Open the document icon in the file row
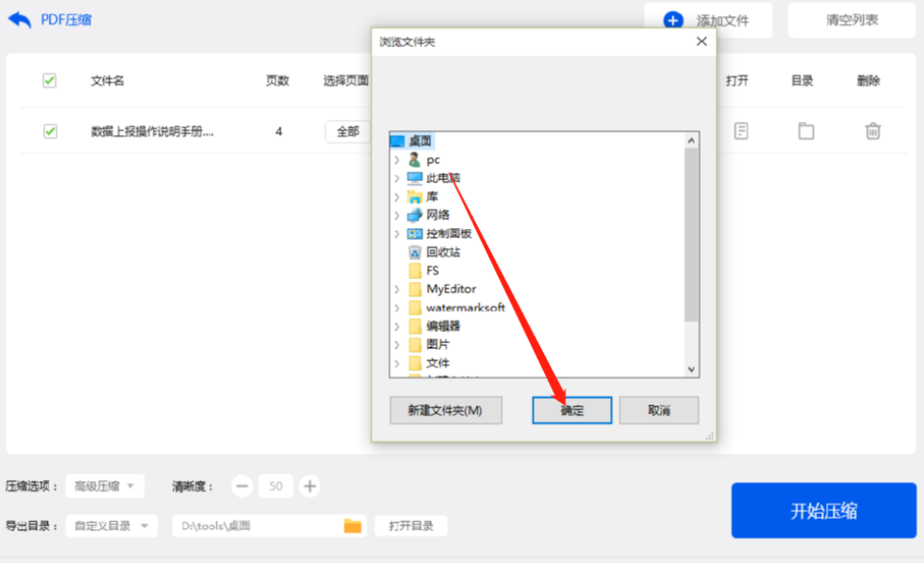 tap(741, 131)
